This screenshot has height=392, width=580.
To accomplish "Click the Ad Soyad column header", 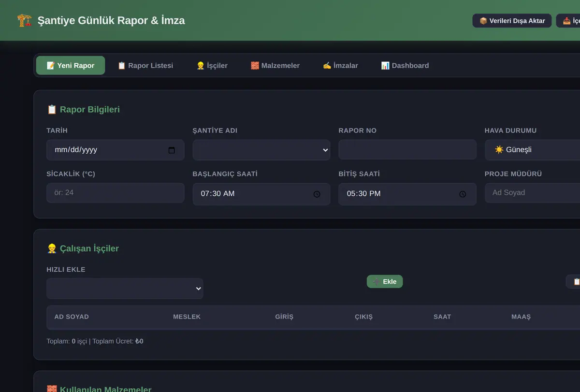I will [72, 317].
